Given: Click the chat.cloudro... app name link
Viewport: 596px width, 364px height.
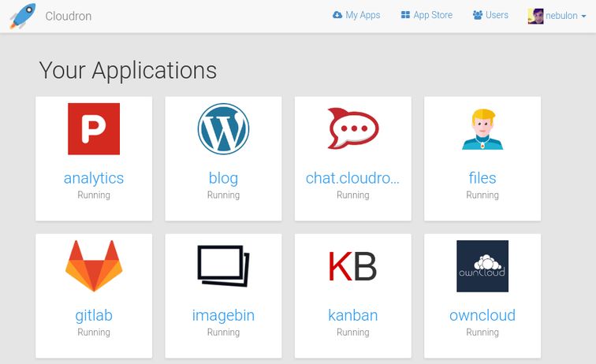Looking at the screenshot, I should (x=352, y=178).
